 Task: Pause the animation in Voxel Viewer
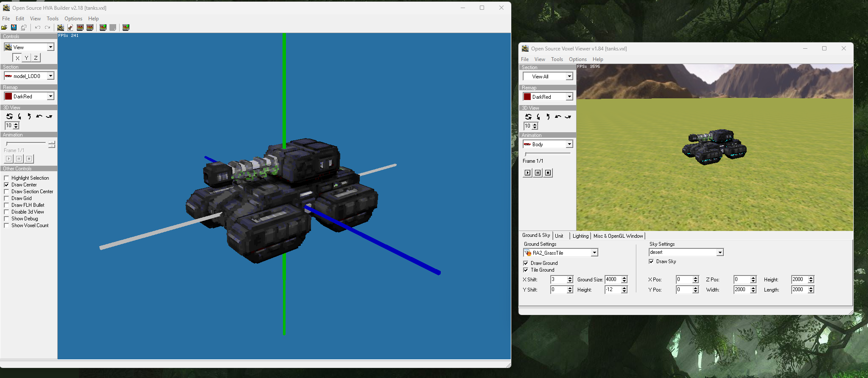click(x=538, y=172)
